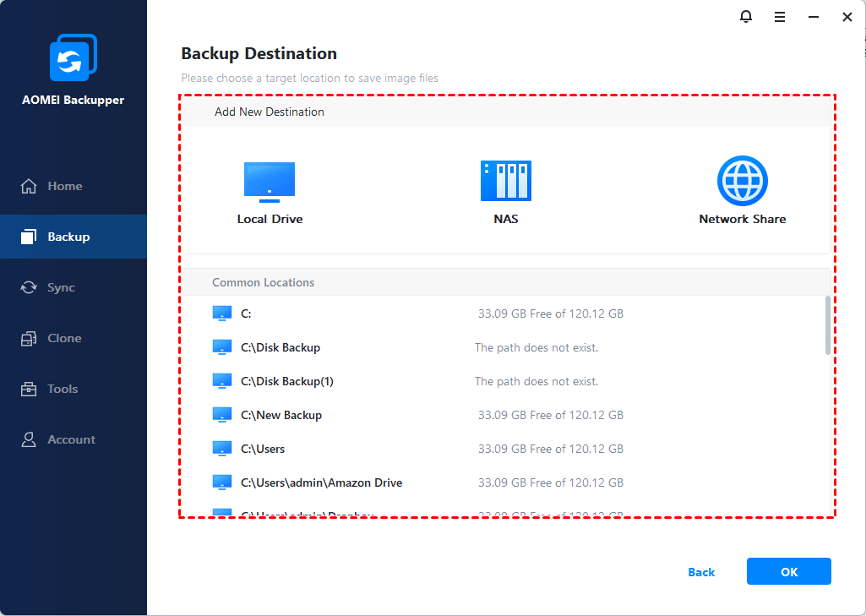The height and width of the screenshot is (616, 866).
Task: Select the NAS storage icon
Action: (505, 181)
